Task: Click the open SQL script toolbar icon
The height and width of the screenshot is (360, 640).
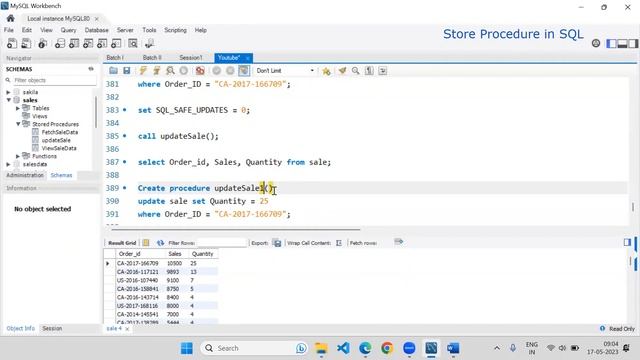Action: pyautogui.click(x=26, y=43)
